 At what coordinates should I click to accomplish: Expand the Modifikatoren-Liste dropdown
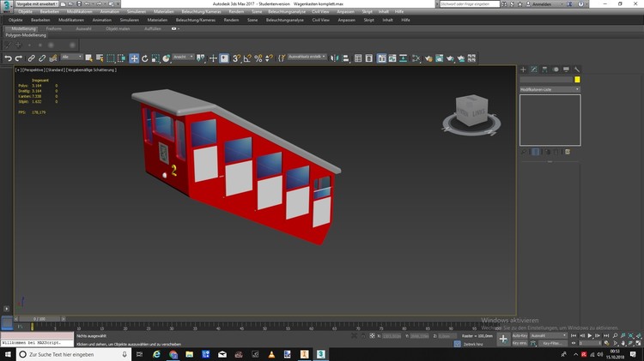coord(550,89)
